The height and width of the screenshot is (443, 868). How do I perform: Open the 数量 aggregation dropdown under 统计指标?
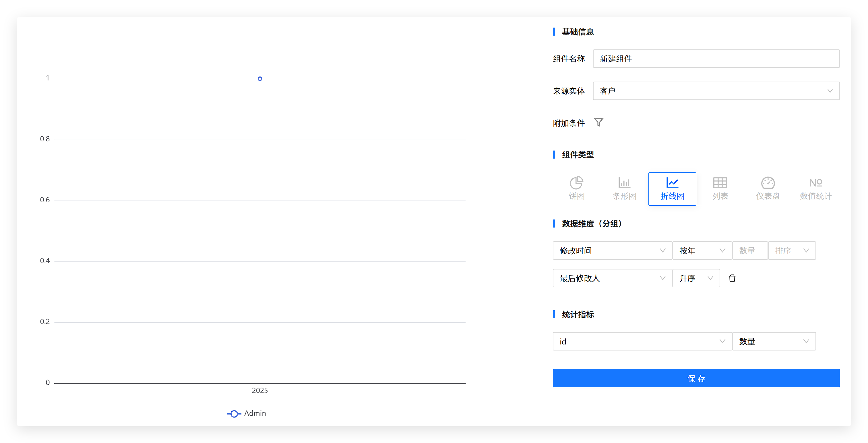tap(774, 342)
